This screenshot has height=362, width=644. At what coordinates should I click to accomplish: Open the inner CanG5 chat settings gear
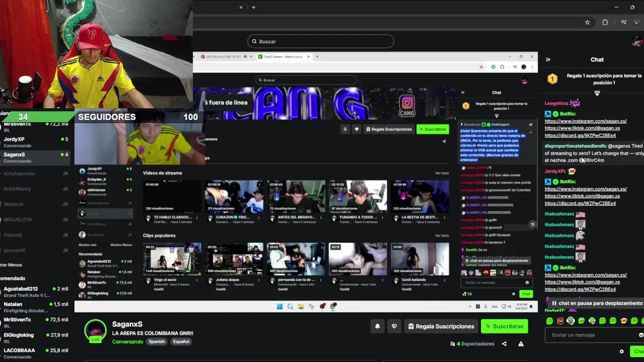point(514,294)
